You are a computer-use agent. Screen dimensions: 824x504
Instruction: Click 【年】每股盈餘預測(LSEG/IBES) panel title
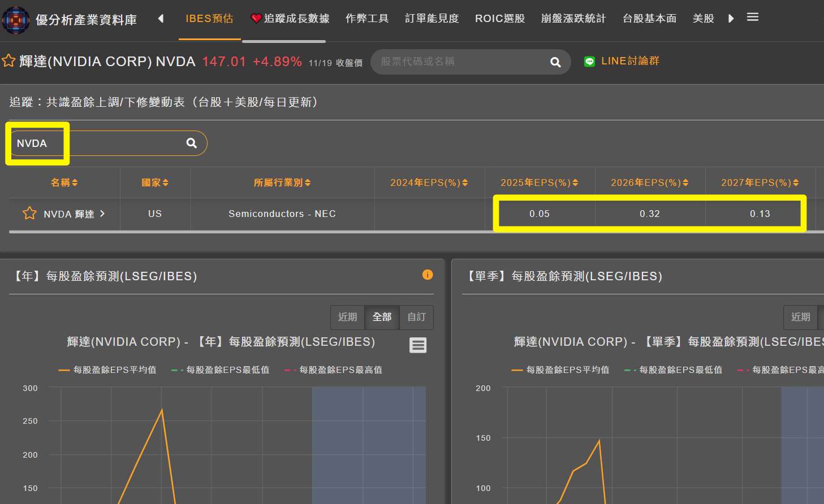105,276
